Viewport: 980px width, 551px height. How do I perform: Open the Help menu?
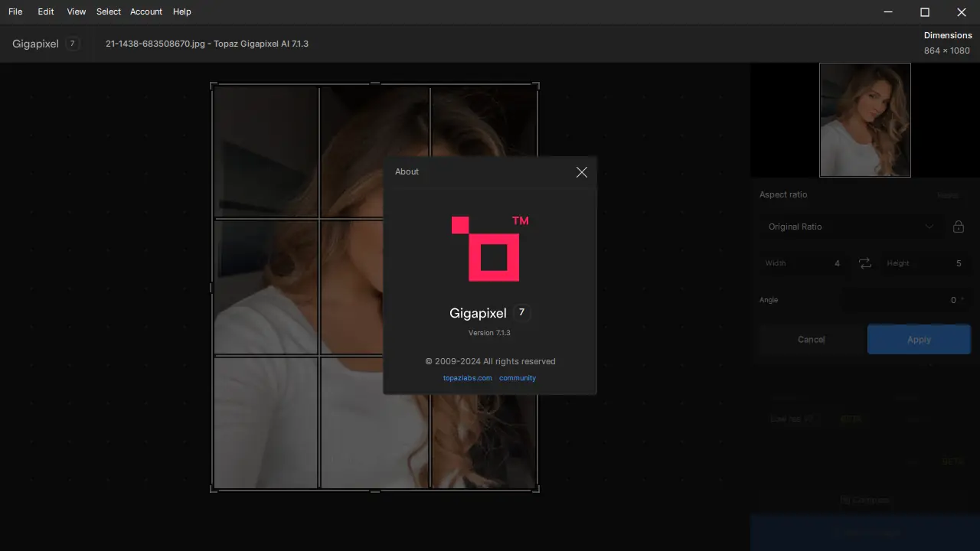click(181, 11)
